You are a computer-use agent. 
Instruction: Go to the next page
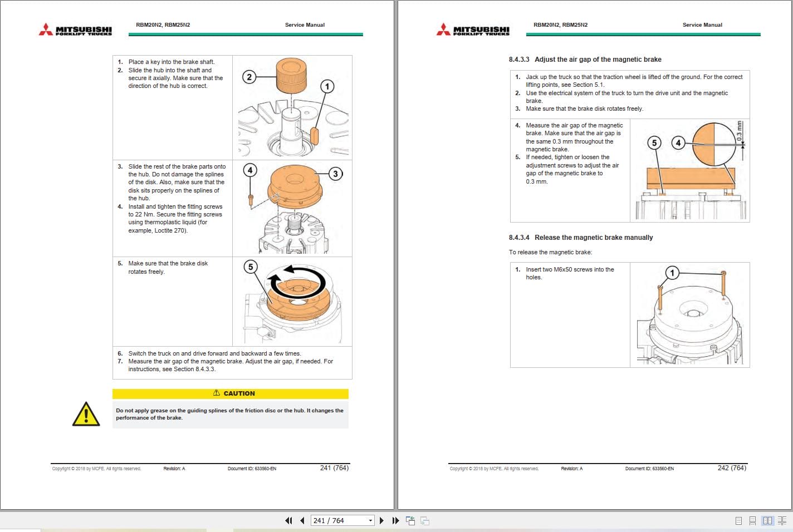[381, 521]
